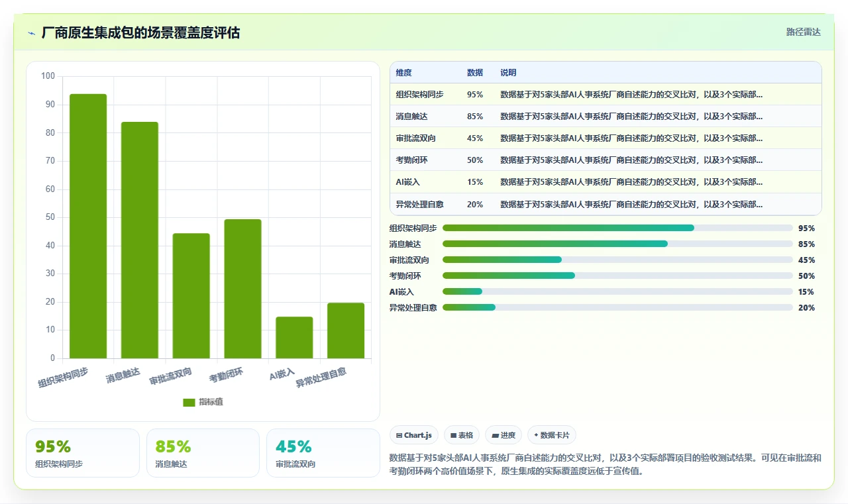
Task: Select the 数据卡片 chip
Action: tap(552, 435)
